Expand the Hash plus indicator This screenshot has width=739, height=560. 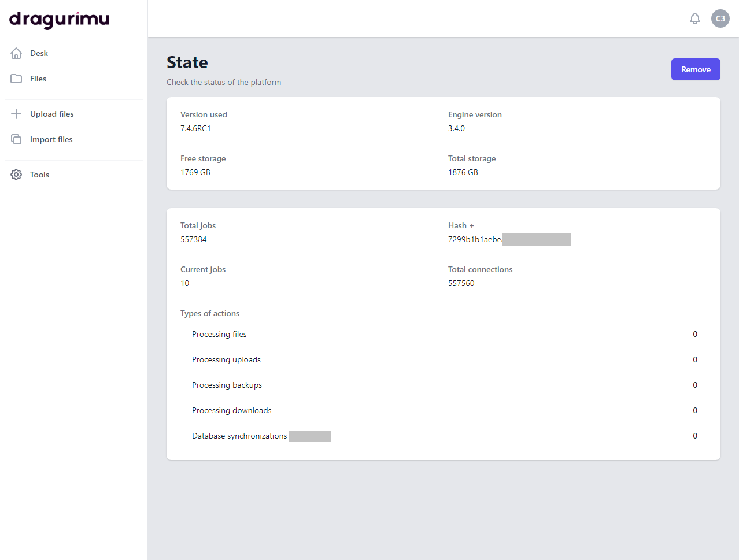[x=472, y=226]
